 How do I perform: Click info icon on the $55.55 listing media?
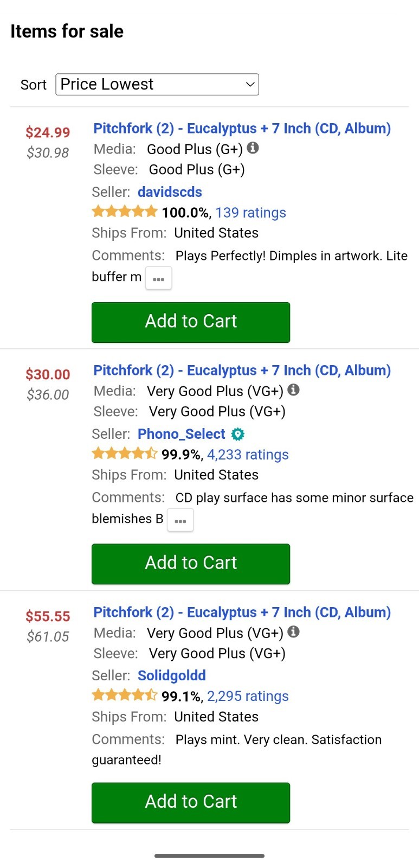pyautogui.click(x=293, y=631)
